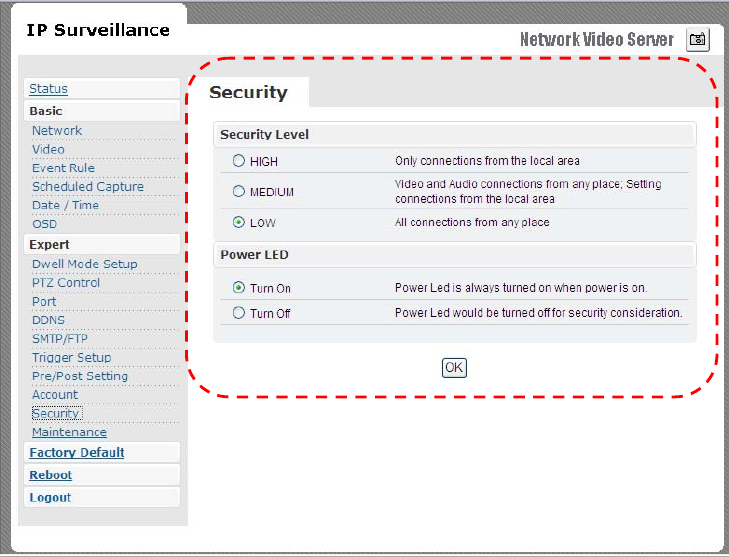729x557 pixels.
Task: Choose Turn Off for Power LED
Action: 239,313
